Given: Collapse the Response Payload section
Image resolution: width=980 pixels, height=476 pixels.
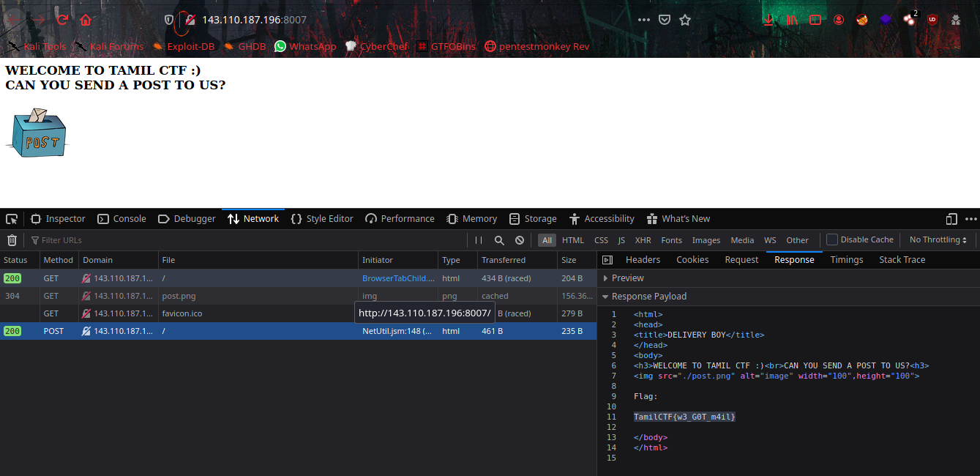Looking at the screenshot, I should point(648,297).
